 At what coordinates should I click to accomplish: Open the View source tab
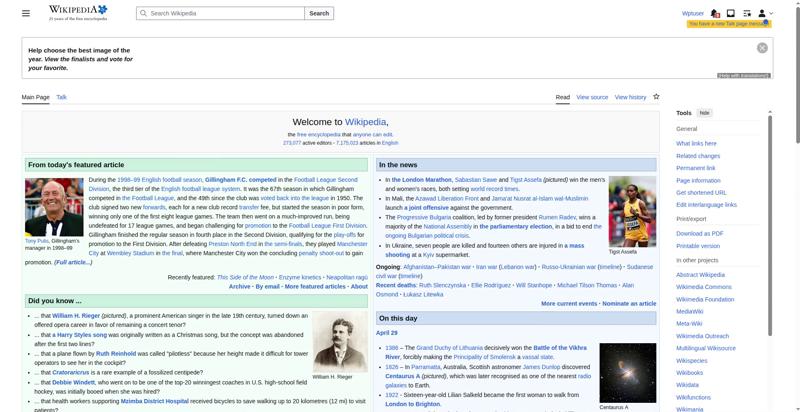click(592, 97)
